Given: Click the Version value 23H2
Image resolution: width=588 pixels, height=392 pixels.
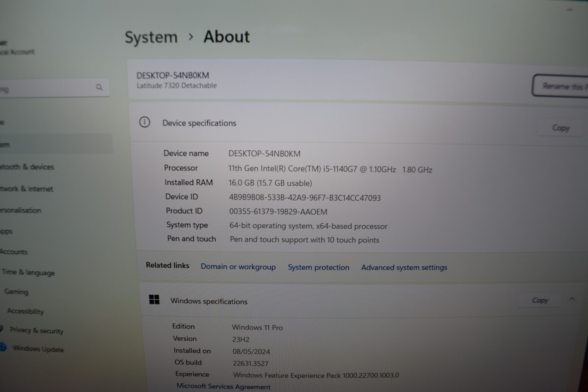Looking at the screenshot, I should click(x=241, y=339).
